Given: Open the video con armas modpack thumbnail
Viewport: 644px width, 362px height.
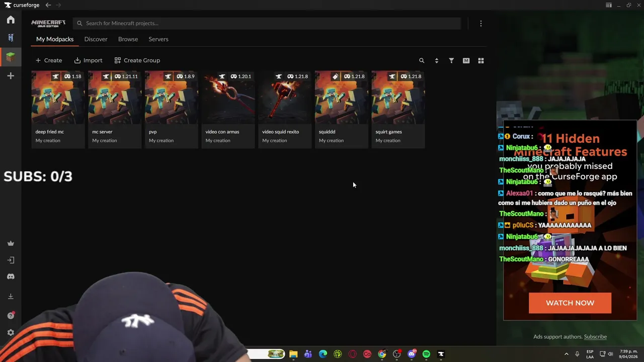Looking at the screenshot, I should pos(228,98).
